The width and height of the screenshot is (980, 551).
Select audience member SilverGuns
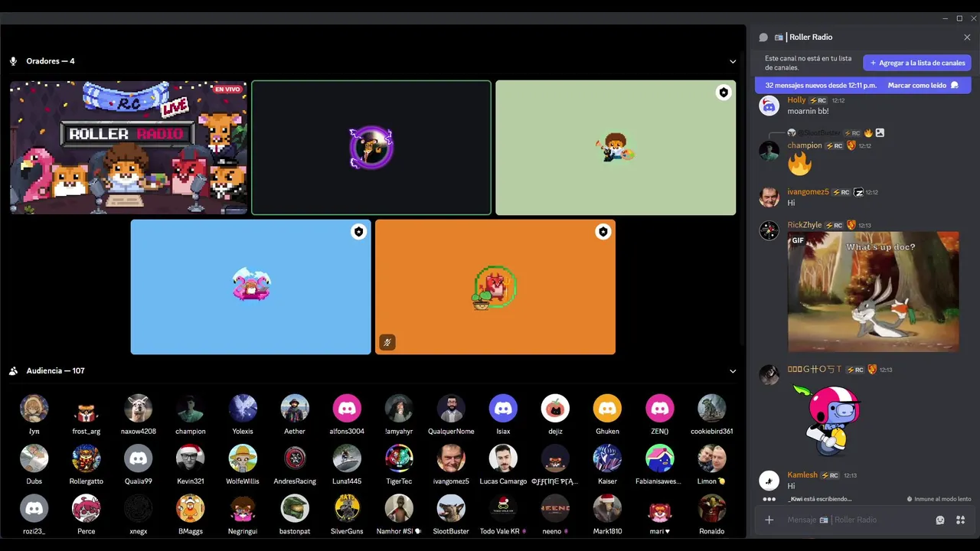click(x=347, y=514)
